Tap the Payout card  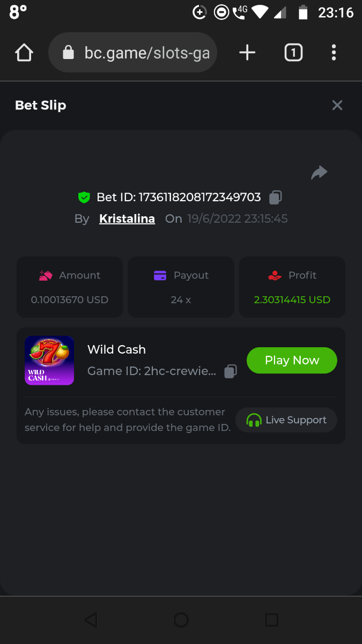point(181,287)
